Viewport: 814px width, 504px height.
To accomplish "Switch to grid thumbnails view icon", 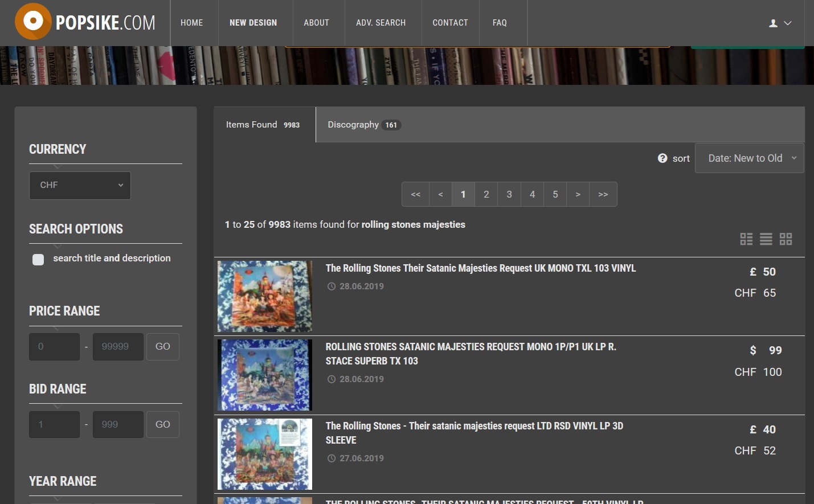I will (x=786, y=239).
